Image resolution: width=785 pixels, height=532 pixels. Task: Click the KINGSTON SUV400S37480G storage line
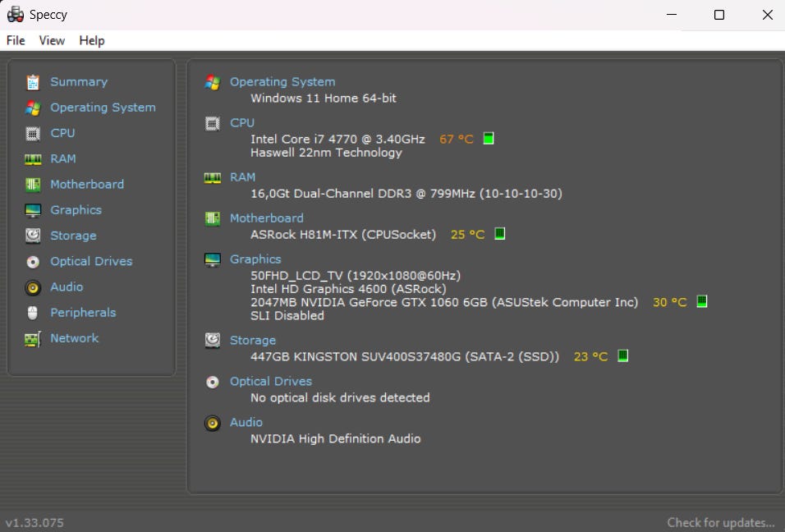click(405, 357)
